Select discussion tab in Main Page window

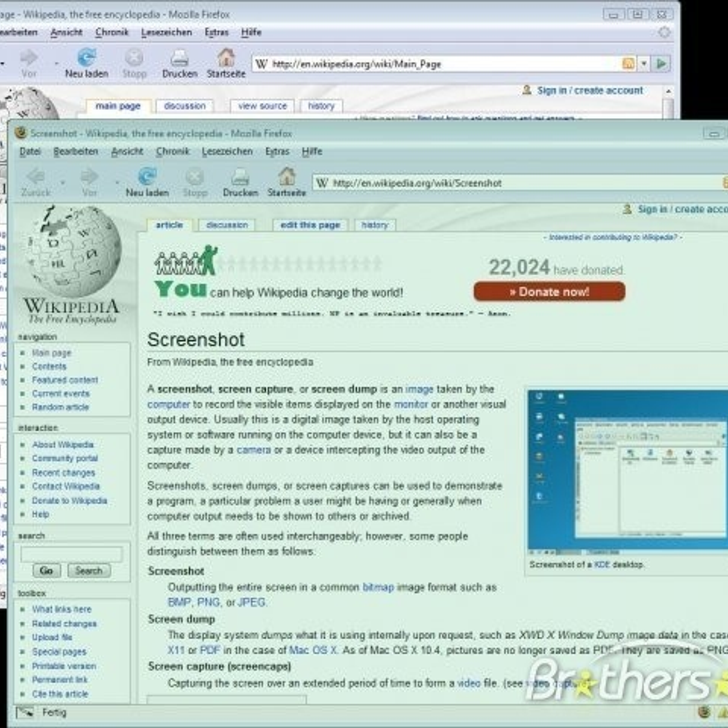[184, 106]
